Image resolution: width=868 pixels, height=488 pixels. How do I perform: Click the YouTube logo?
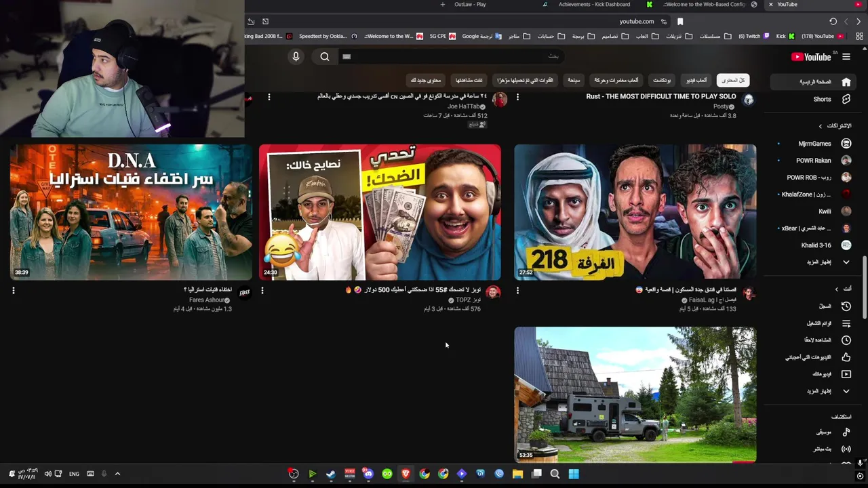point(811,57)
